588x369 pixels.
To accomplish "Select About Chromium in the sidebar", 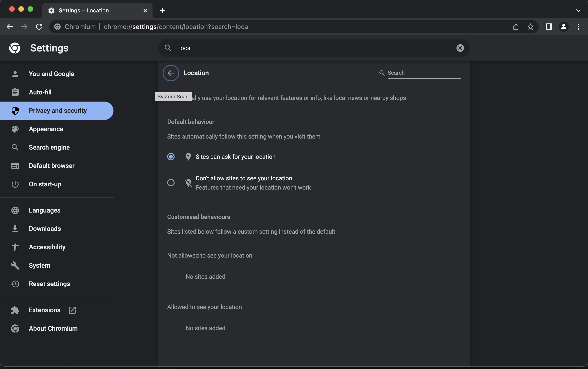I will coord(53,328).
